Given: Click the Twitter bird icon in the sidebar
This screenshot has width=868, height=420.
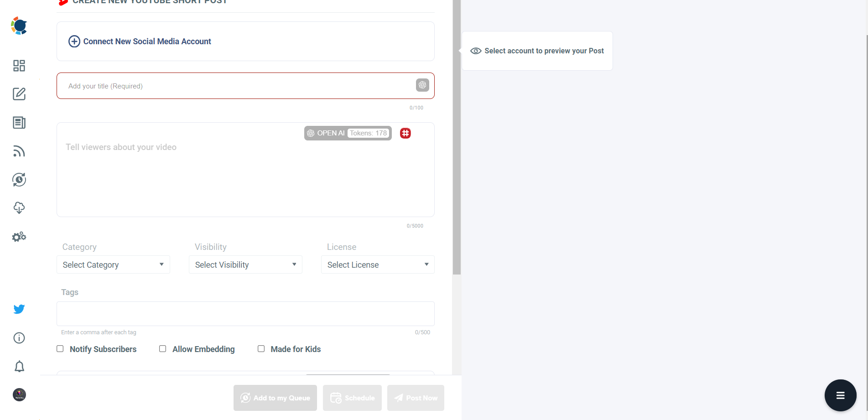Looking at the screenshot, I should [19, 309].
